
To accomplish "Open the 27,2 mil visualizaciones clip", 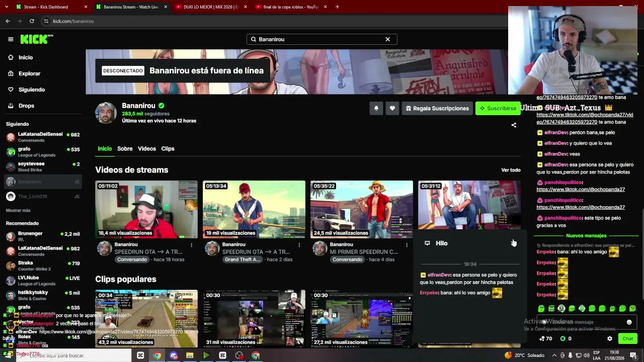I will (x=362, y=319).
